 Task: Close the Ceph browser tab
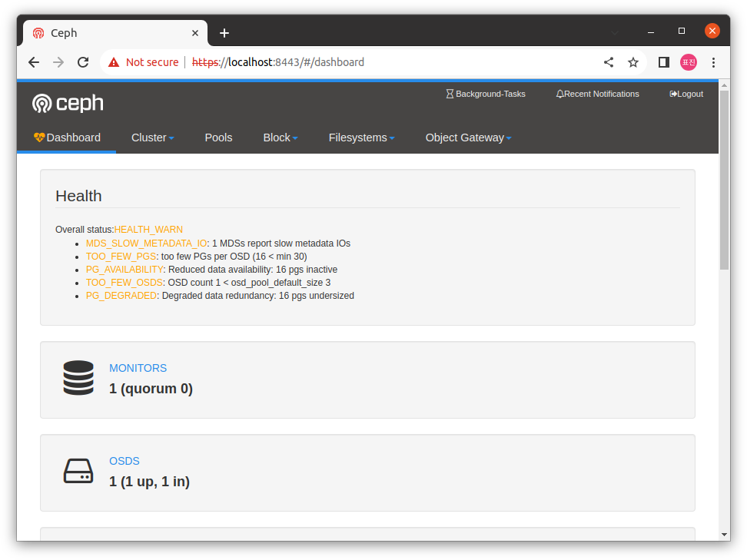pos(195,33)
